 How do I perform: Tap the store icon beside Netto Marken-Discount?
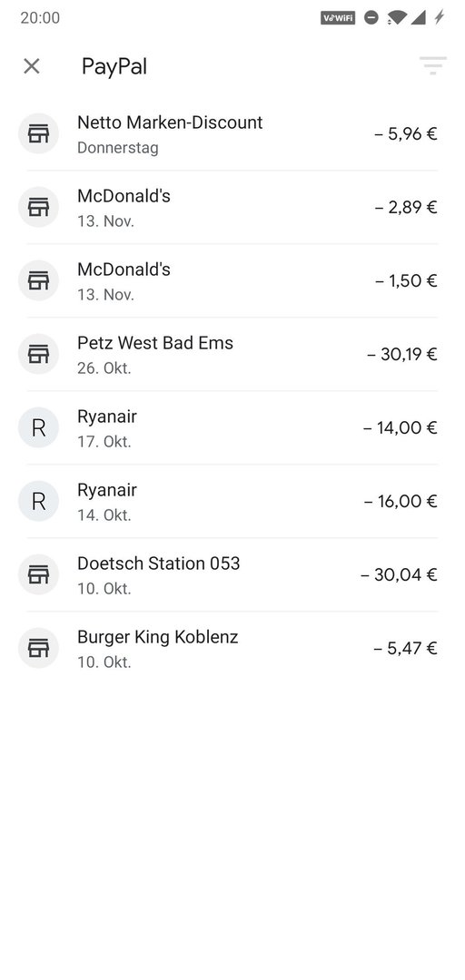pyautogui.click(x=38, y=133)
